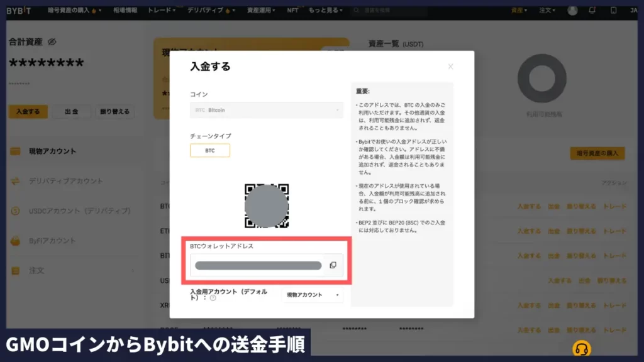Click 出金 in the BTC row
Screen dimensions: 644x362
pyautogui.click(x=553, y=206)
